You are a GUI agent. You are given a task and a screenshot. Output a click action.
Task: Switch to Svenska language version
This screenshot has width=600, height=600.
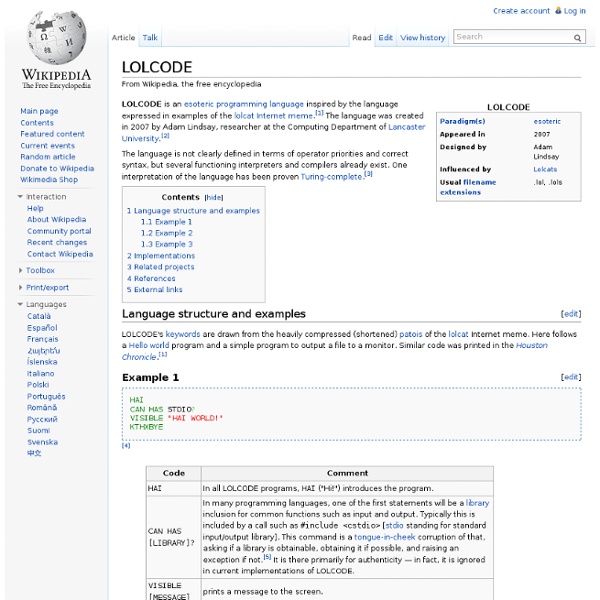pos(42,442)
